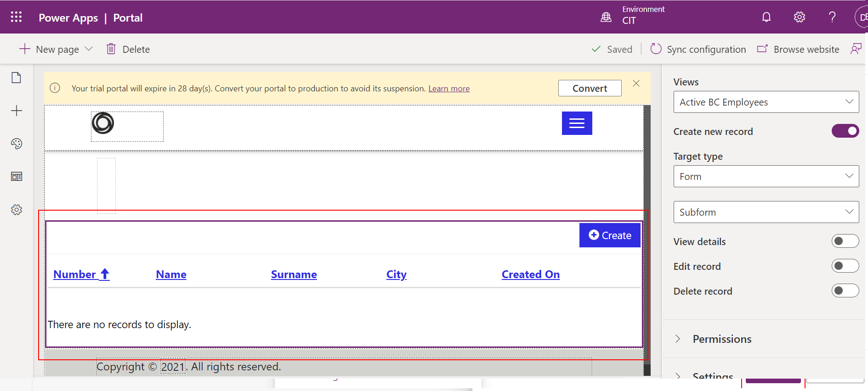Click the Power Apps title
This screenshot has height=391, width=868.
[x=68, y=18]
